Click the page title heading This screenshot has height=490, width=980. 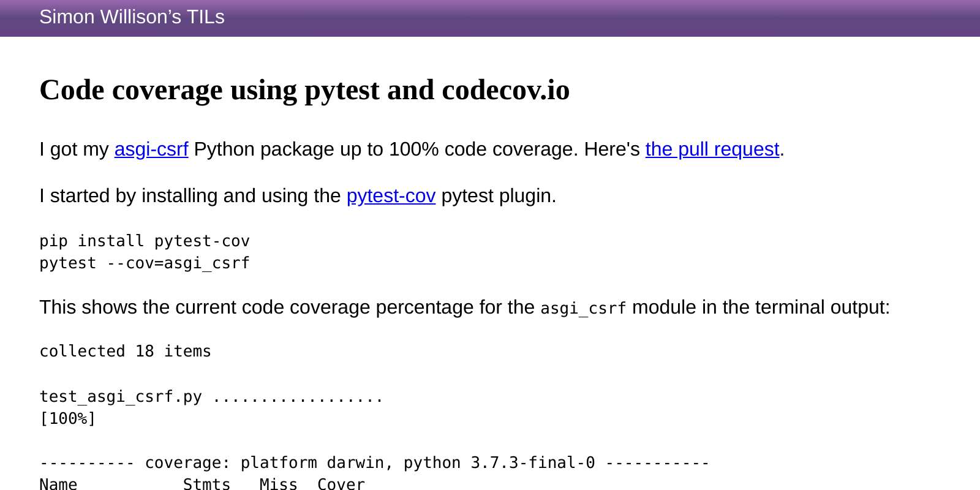pyautogui.click(x=304, y=90)
